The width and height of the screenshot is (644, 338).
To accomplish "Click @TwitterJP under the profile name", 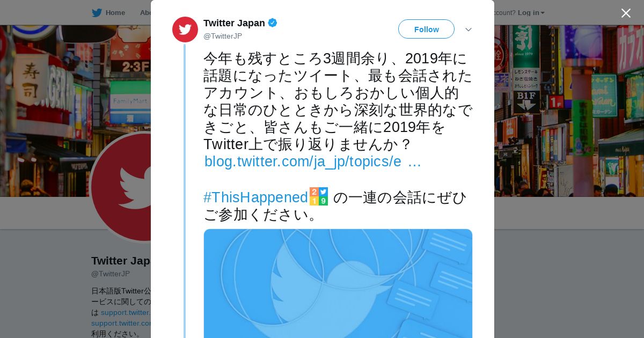I will (x=111, y=274).
